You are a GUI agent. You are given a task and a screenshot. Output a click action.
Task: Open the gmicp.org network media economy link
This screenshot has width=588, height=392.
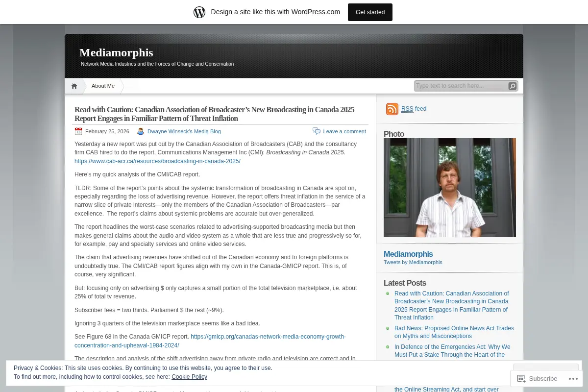pos(210,341)
